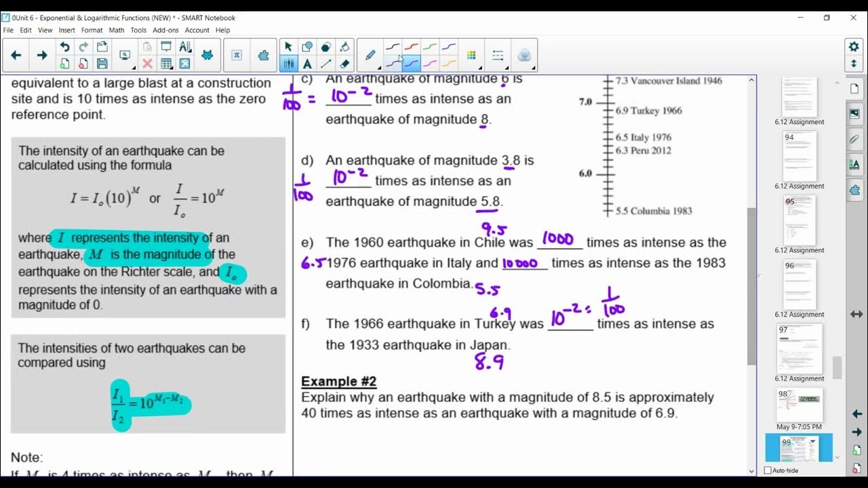Open the Math tools pi icon
868x488 pixels.
[237, 56]
